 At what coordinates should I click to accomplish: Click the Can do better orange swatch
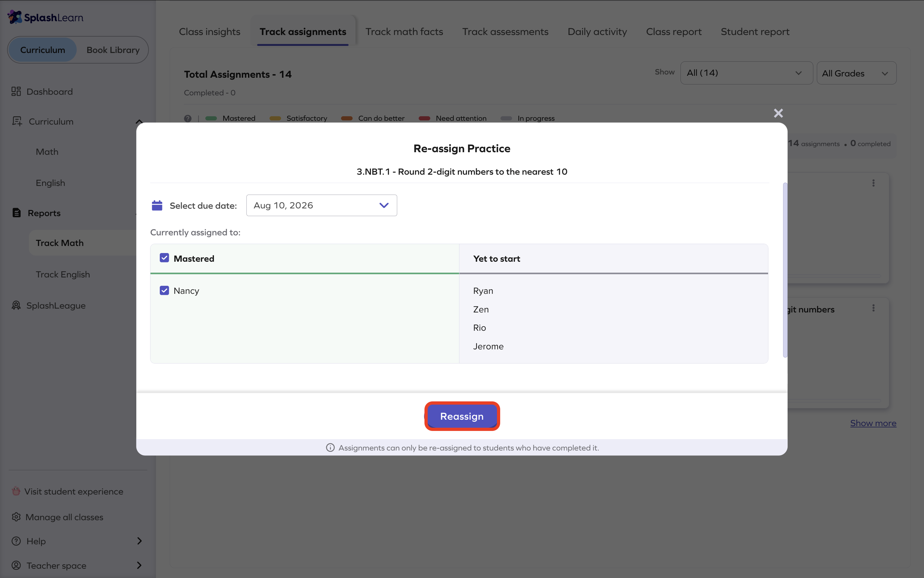[x=347, y=118]
